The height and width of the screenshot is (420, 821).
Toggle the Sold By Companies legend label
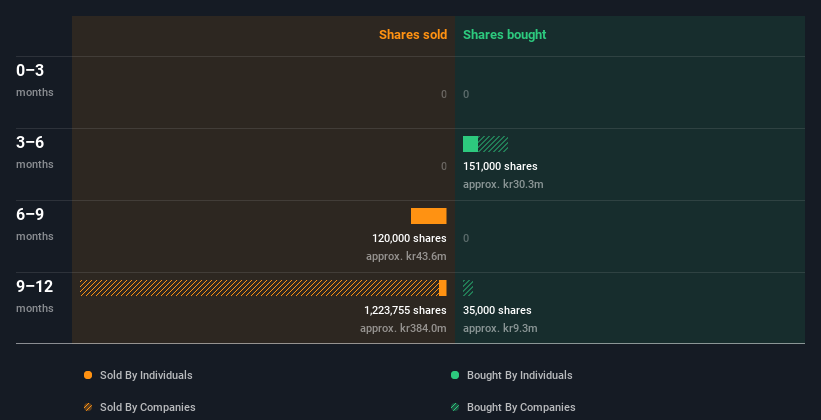click(147, 407)
